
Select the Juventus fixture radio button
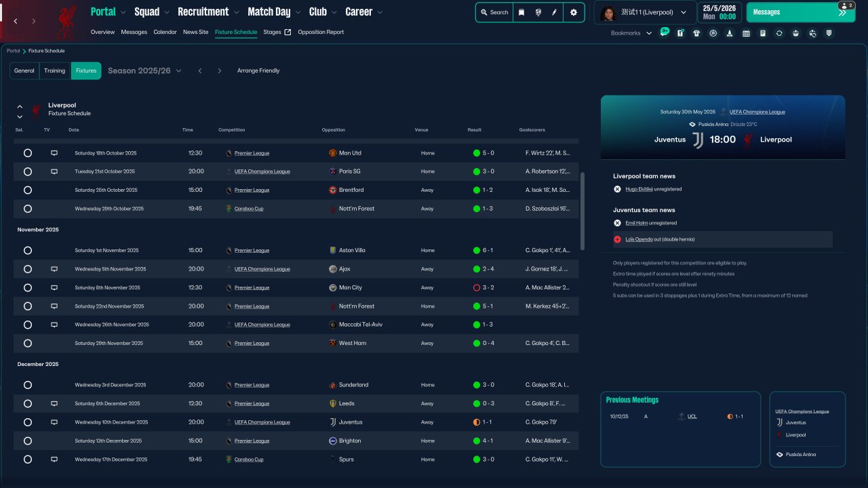click(28, 422)
